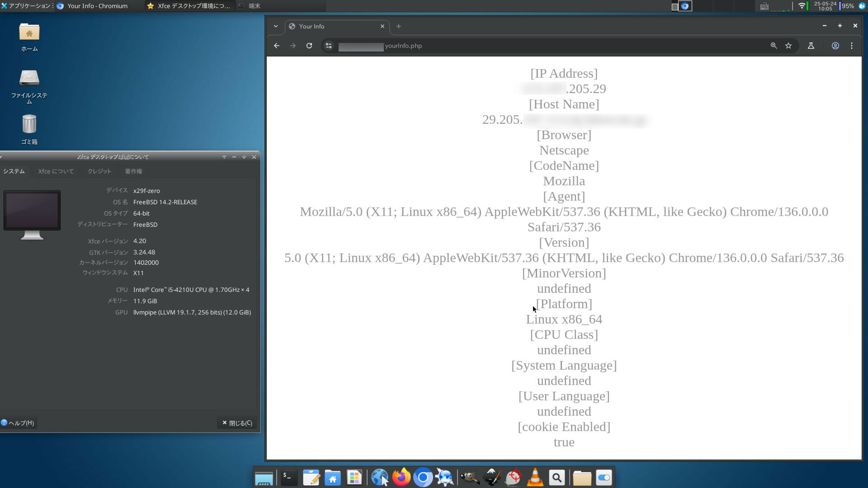The height and width of the screenshot is (488, 868).
Task: Launch VLC media player from dock
Action: (x=535, y=478)
